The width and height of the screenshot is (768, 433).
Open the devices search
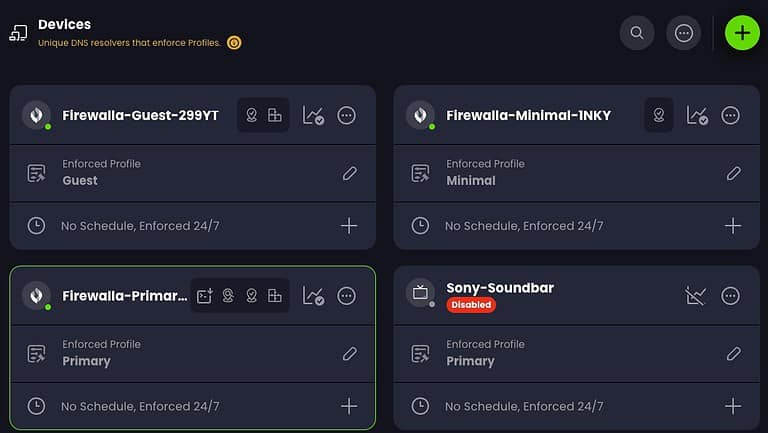pos(636,32)
